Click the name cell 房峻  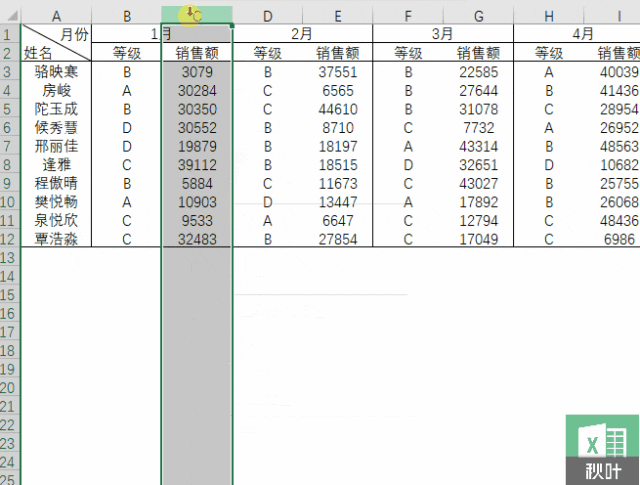[x=56, y=90]
